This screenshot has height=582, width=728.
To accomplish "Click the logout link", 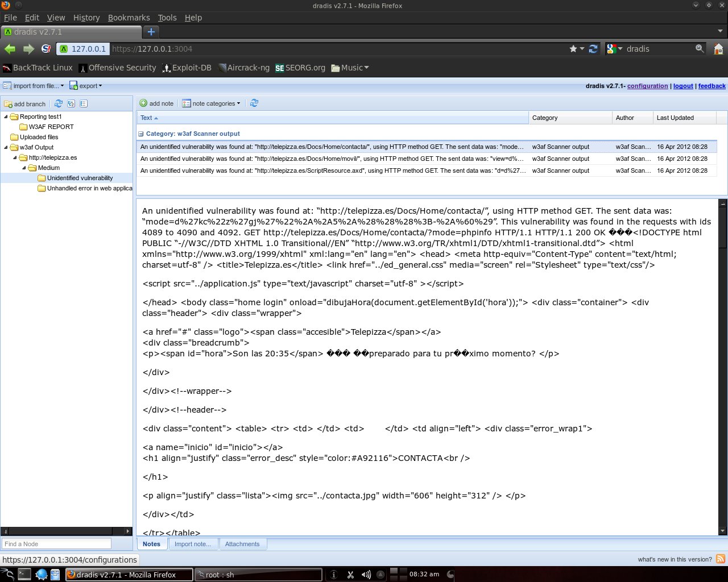I will pos(682,86).
